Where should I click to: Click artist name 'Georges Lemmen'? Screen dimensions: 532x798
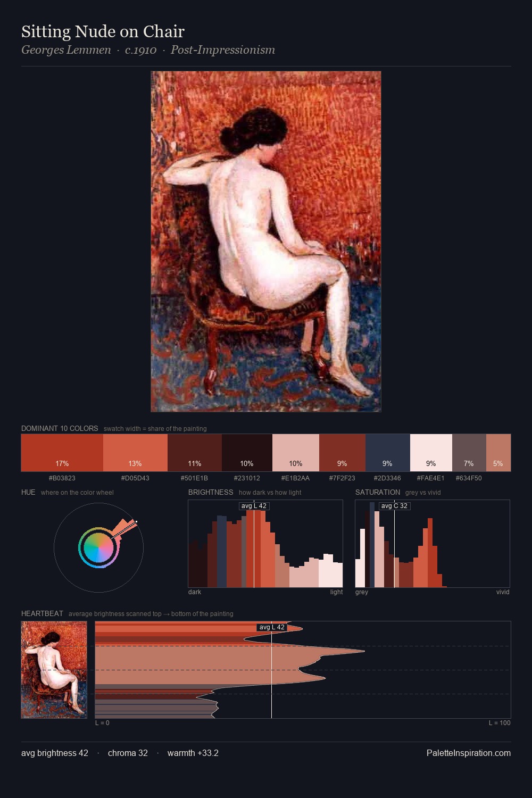[x=66, y=50]
